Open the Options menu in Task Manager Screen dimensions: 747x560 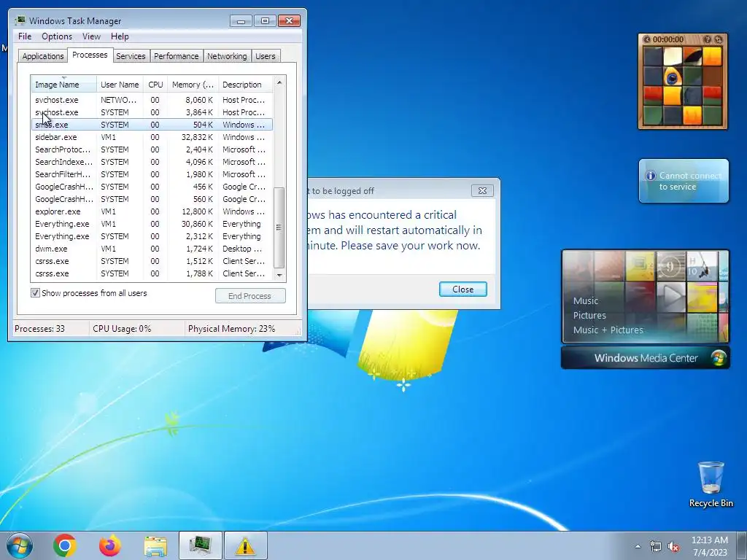[57, 36]
